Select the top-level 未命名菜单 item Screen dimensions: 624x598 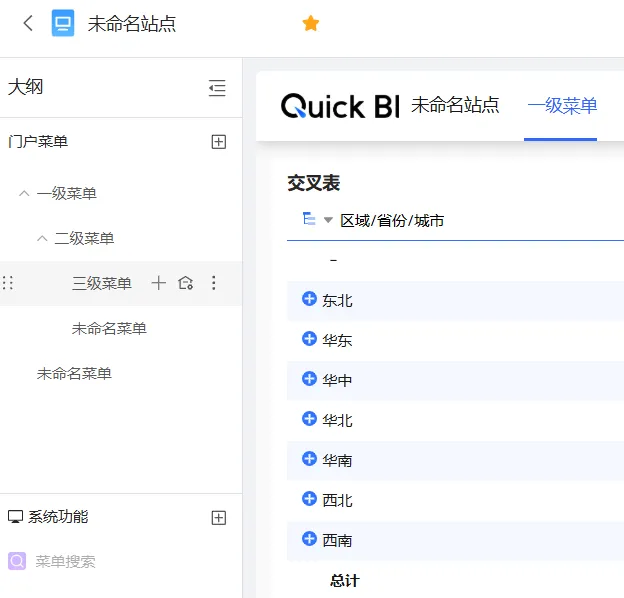74,373
